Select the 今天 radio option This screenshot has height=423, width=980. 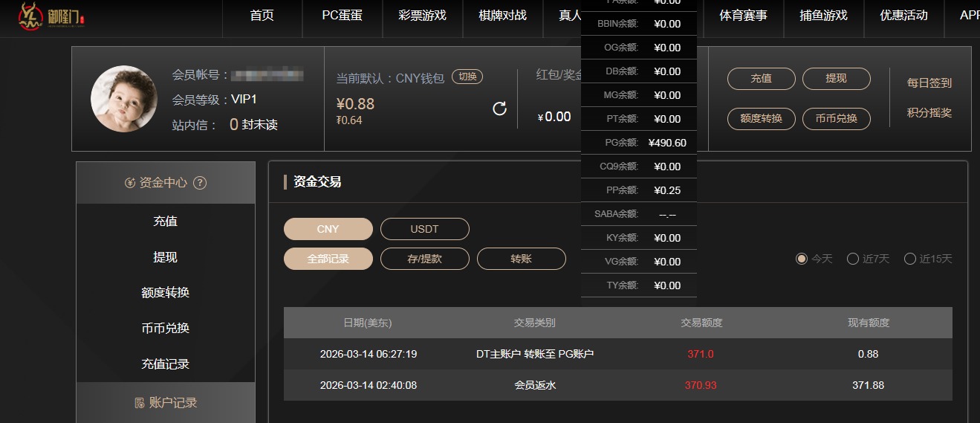801,259
